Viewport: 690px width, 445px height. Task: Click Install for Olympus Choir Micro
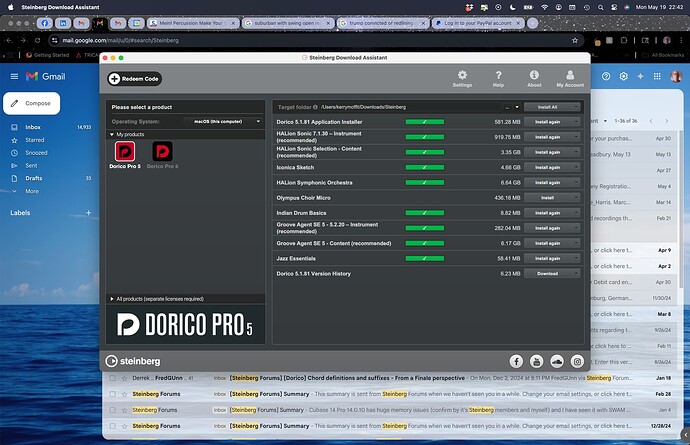click(547, 198)
